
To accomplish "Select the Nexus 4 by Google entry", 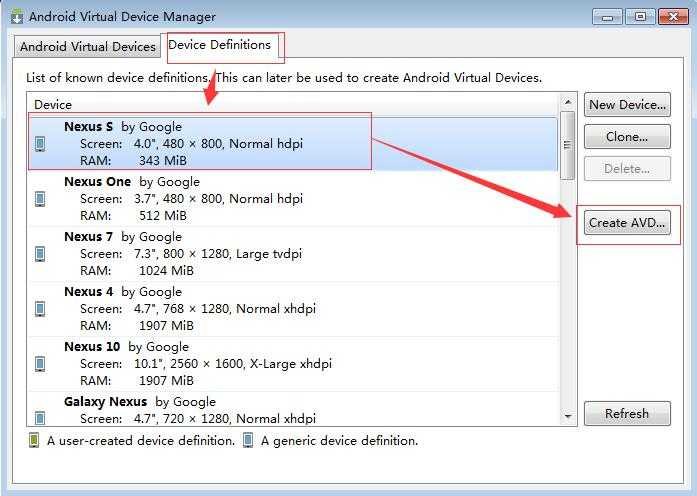I will (x=293, y=309).
